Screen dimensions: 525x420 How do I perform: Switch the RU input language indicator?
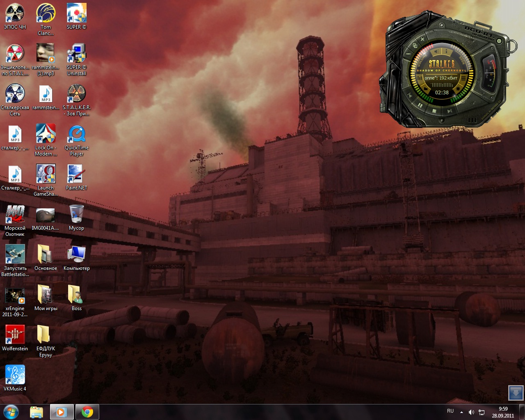(450, 411)
